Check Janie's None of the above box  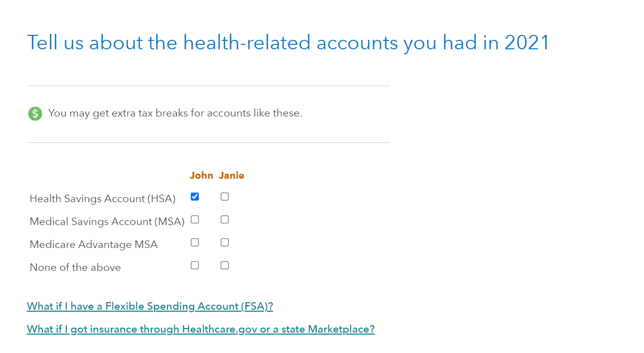click(225, 265)
